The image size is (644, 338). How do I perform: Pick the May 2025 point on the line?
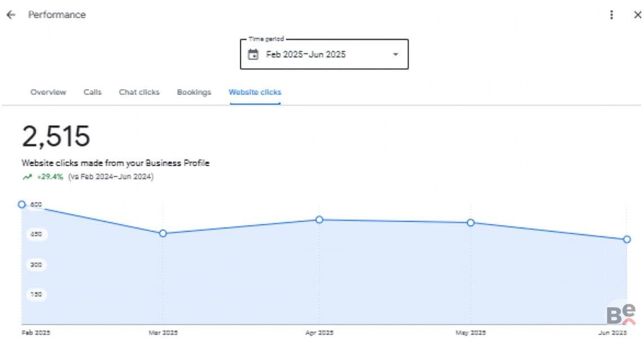coord(470,223)
